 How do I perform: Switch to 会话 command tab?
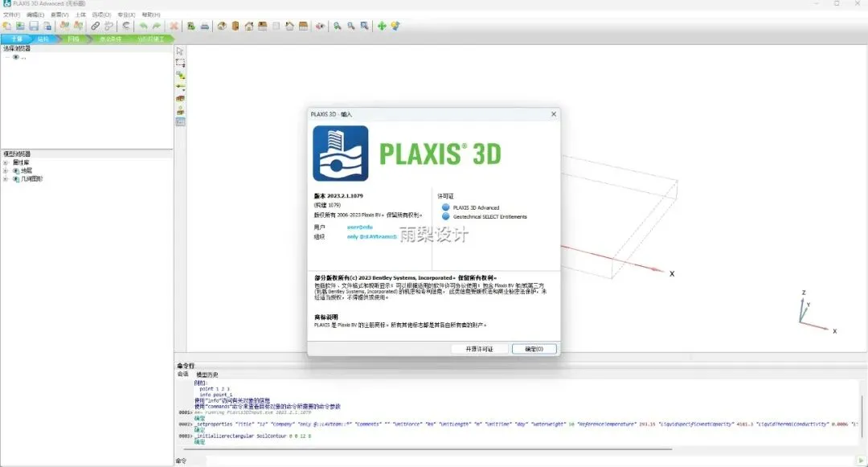(x=182, y=374)
